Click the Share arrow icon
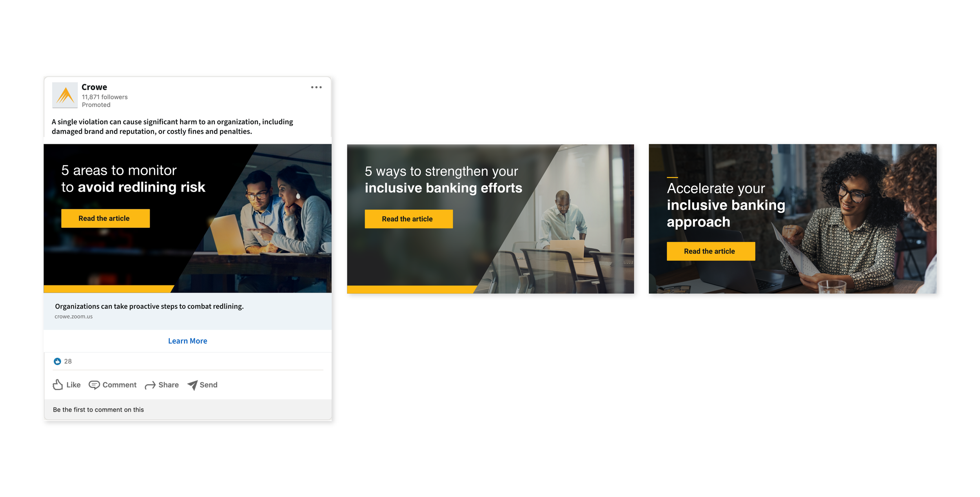Image resolution: width=980 pixels, height=497 pixels. click(x=150, y=385)
